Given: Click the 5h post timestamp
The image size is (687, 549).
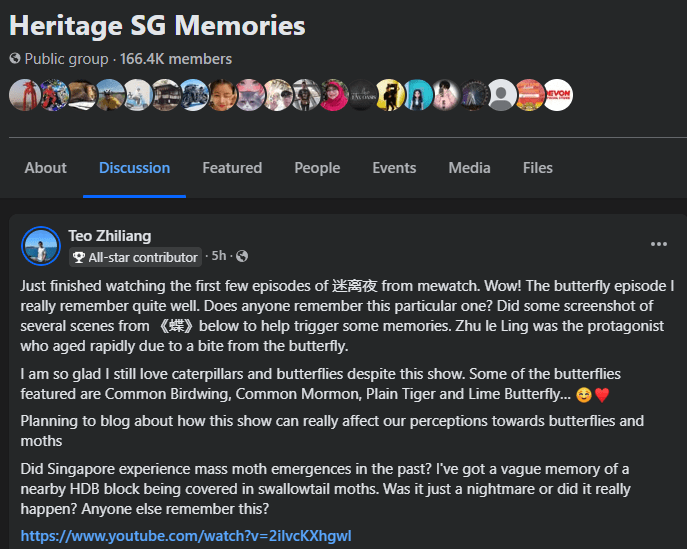Looking at the screenshot, I should [x=219, y=257].
